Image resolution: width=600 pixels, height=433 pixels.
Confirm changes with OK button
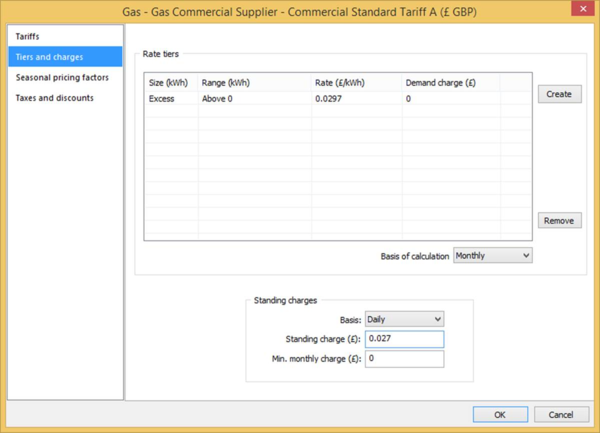point(500,414)
